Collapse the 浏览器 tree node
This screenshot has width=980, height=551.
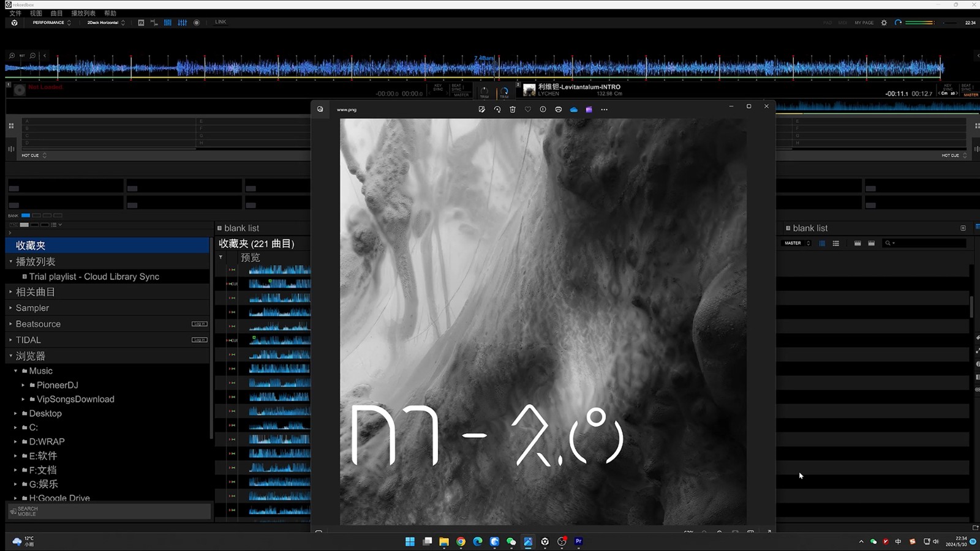10,356
